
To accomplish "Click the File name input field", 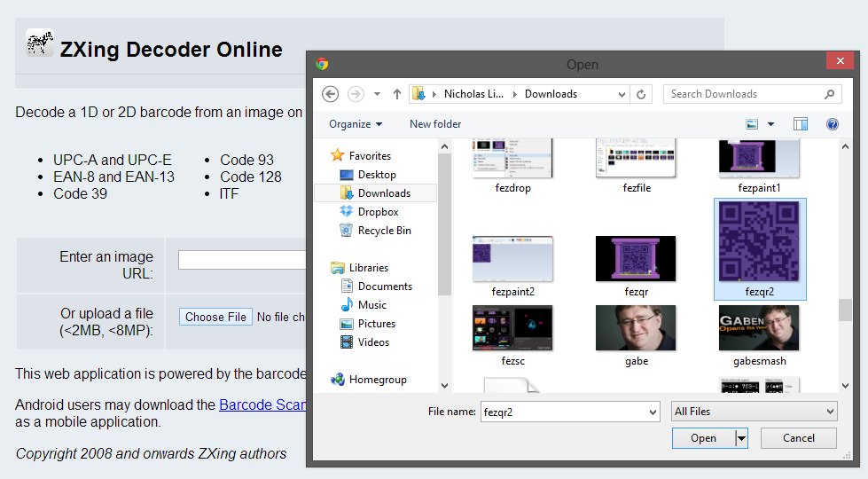I will [564, 412].
